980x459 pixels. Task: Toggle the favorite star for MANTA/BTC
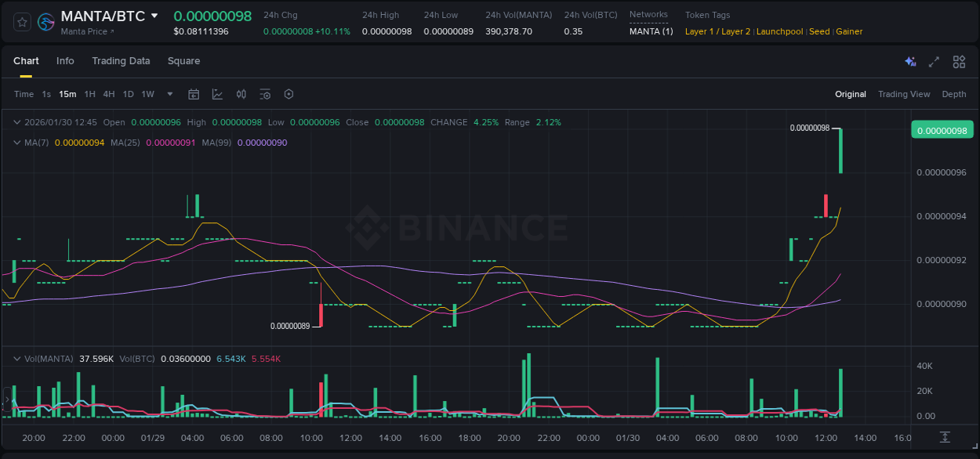pos(21,22)
